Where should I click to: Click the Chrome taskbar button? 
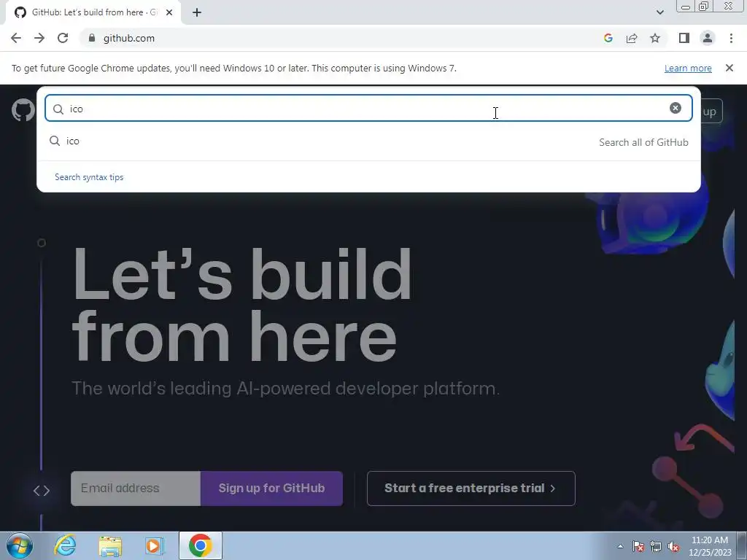(201, 545)
